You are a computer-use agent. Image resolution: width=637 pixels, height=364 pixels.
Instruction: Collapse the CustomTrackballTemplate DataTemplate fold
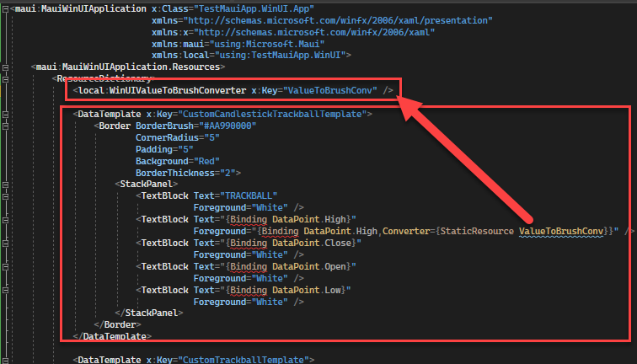pos(7,360)
